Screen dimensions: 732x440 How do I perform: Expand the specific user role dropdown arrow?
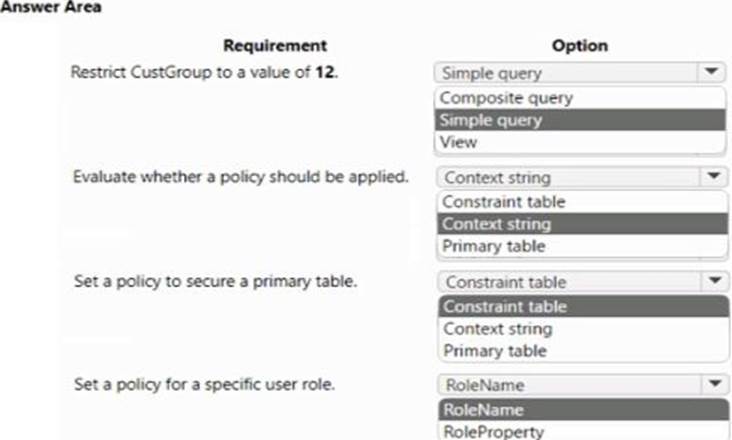(x=715, y=384)
